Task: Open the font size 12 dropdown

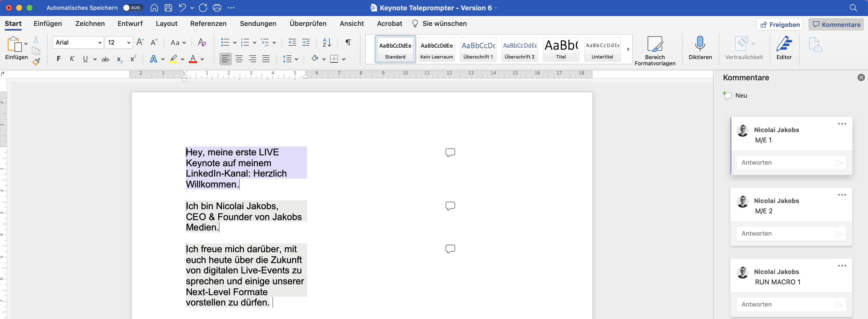Action: [129, 42]
